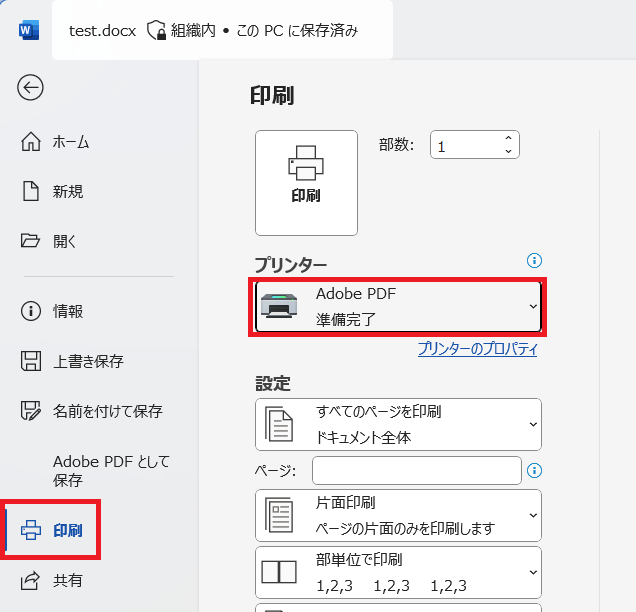Click the large 印刷 print button

306,183
